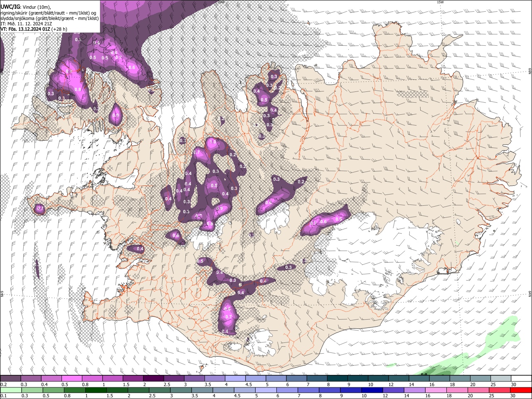
Task: Select the lavender top-row swatch between 4 and 4.5
Action: pyautogui.click(x=235, y=379)
